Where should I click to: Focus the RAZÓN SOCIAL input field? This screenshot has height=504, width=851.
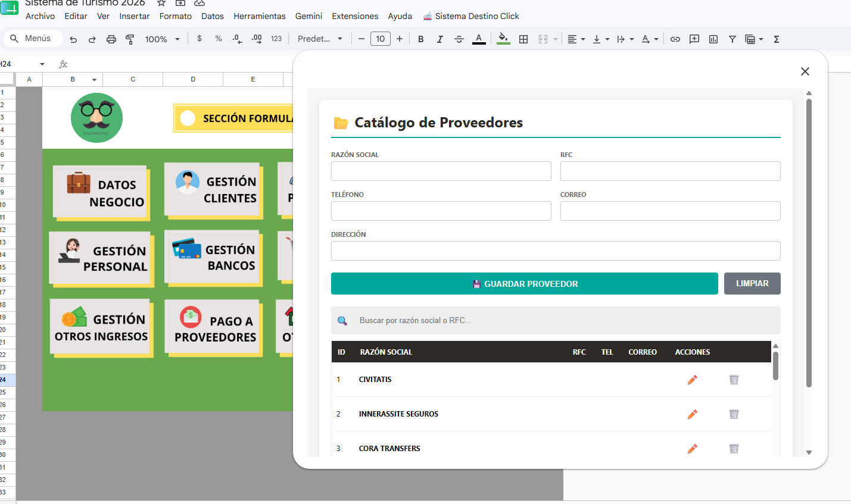point(441,171)
